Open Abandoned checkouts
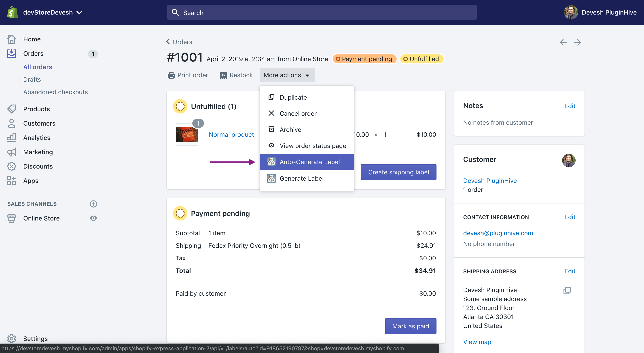This screenshot has height=353, width=644. (55, 92)
